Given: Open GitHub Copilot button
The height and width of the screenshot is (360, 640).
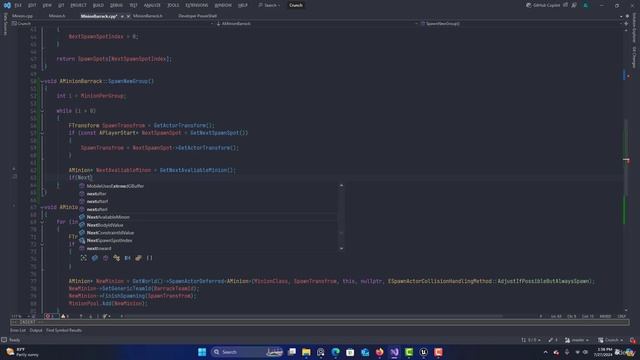Looking at the screenshot, I should click(x=543, y=5).
